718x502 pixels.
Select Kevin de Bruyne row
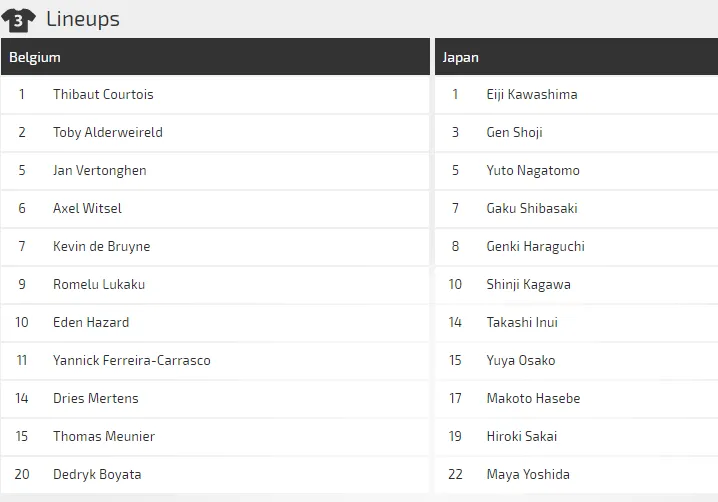(101, 247)
